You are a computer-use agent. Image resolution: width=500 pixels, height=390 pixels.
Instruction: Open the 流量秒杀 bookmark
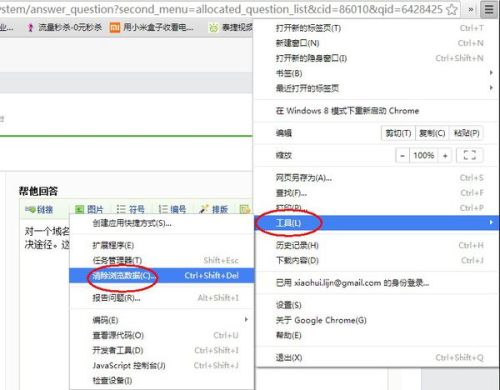pyautogui.click(x=65, y=27)
